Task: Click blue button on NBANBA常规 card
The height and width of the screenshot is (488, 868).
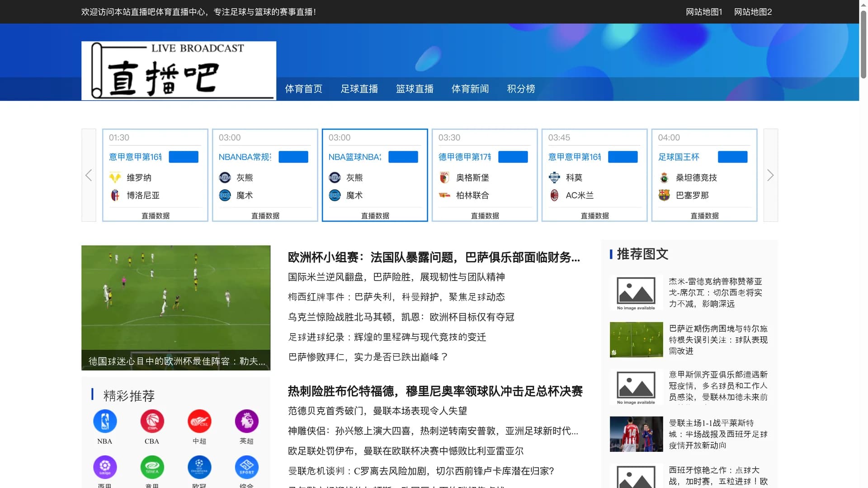Action: coord(293,157)
